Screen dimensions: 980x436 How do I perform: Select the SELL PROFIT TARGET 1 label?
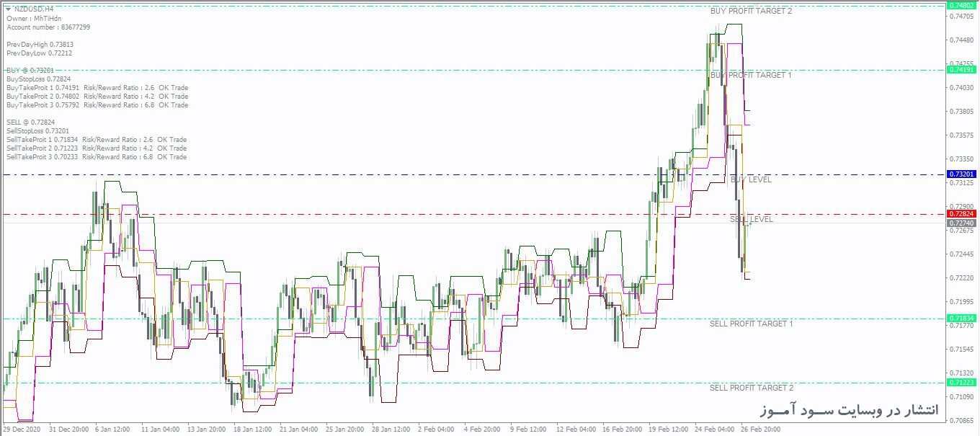coord(751,324)
